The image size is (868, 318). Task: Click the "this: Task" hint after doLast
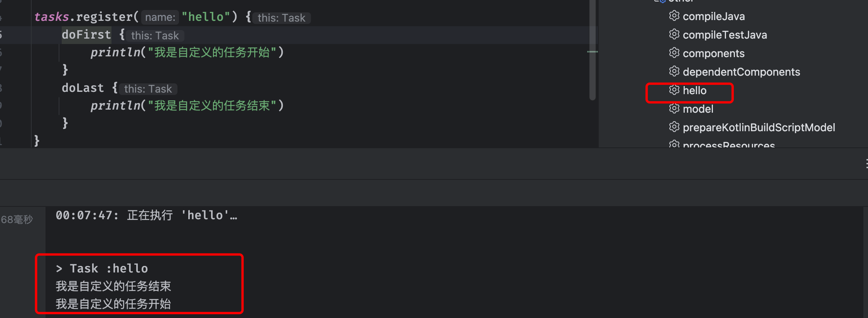click(148, 89)
